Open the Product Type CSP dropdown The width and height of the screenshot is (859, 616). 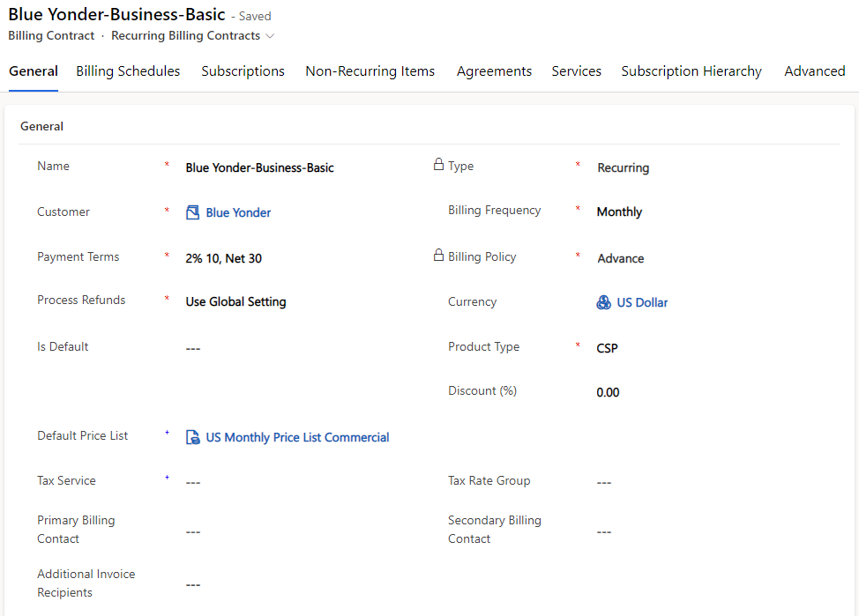point(607,348)
